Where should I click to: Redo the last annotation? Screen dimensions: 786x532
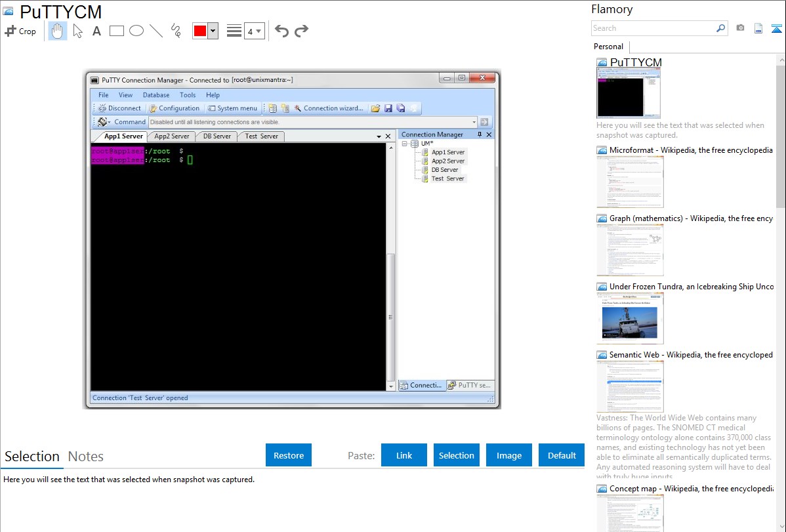(301, 31)
